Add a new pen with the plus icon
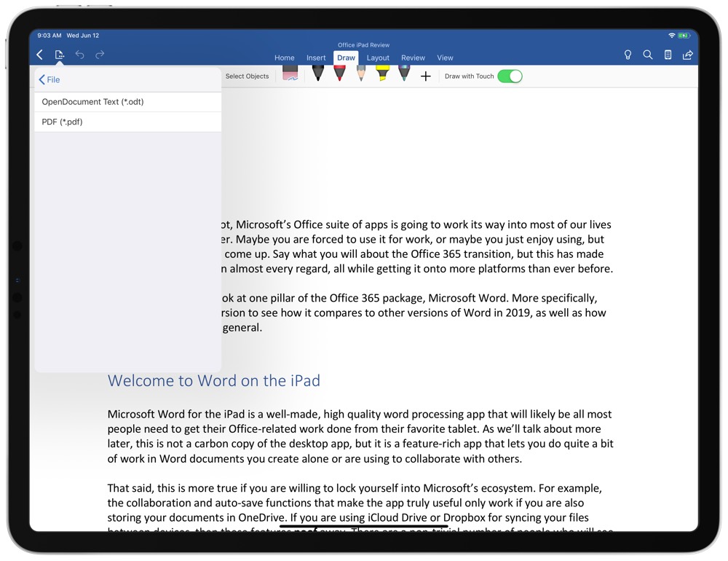Screen dimensions: 728x561 [x=426, y=75]
